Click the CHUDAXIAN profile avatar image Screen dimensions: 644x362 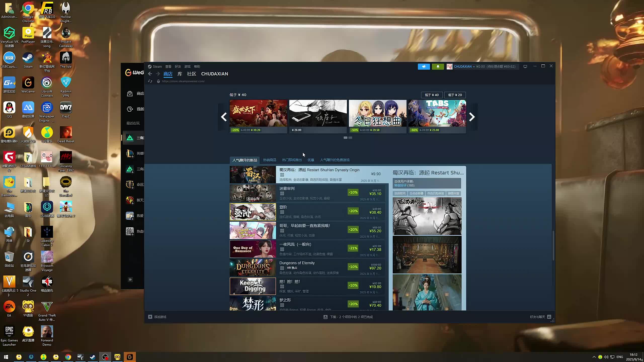pos(450,67)
